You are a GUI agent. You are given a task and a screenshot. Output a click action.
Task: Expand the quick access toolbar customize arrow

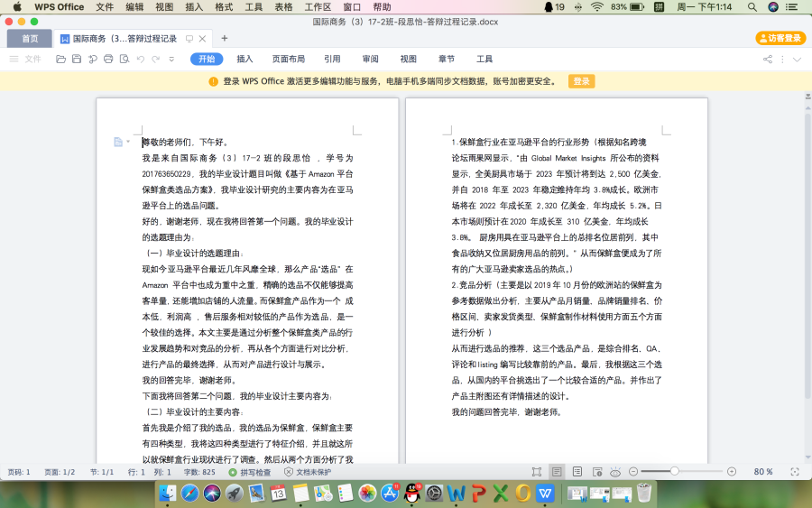click(171, 59)
